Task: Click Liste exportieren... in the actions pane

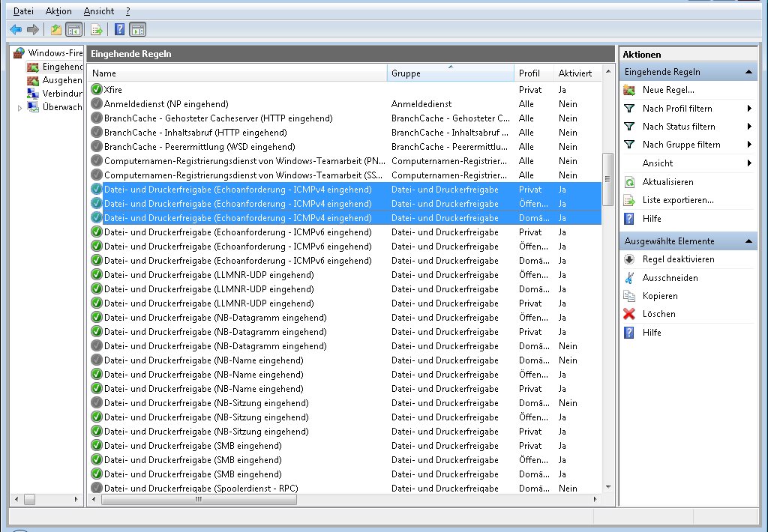Action: (677, 201)
